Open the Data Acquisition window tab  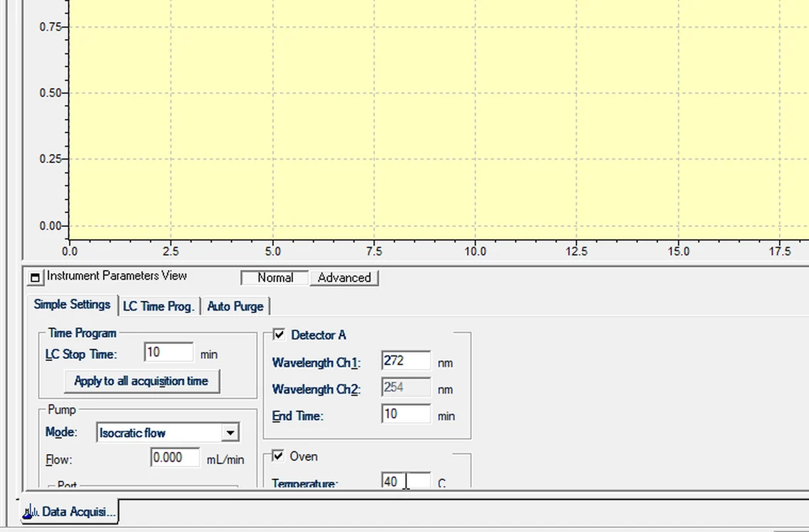[70, 511]
